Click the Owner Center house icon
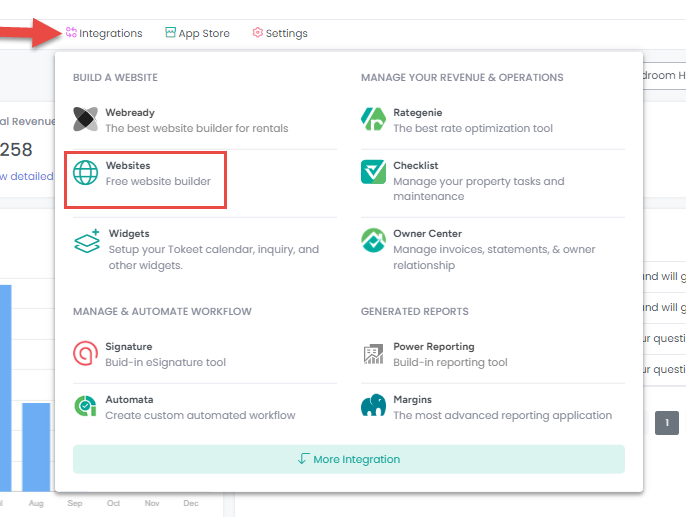The width and height of the screenshot is (686, 517). point(373,240)
